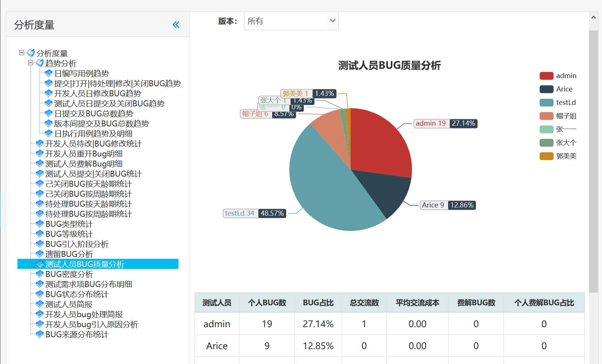Click the icon beside 遗留BUG分析
The height and width of the screenshot is (364, 602).
click(x=39, y=254)
